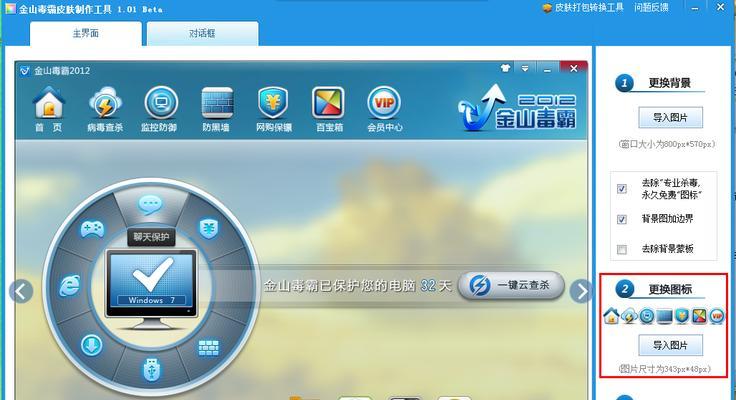Click the Internet Explorer icon on dial
The image size is (736, 400).
[69, 285]
